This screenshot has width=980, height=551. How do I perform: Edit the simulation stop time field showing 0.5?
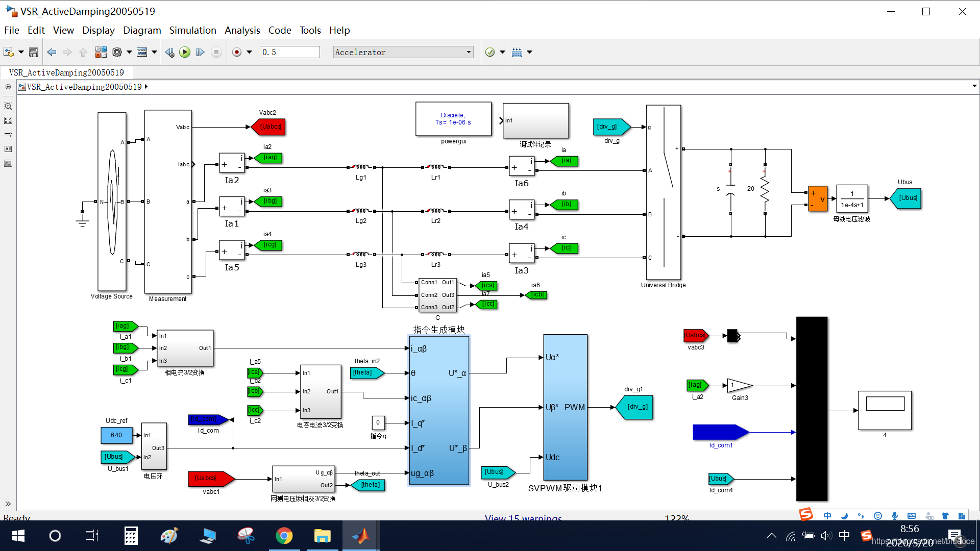[x=290, y=52]
